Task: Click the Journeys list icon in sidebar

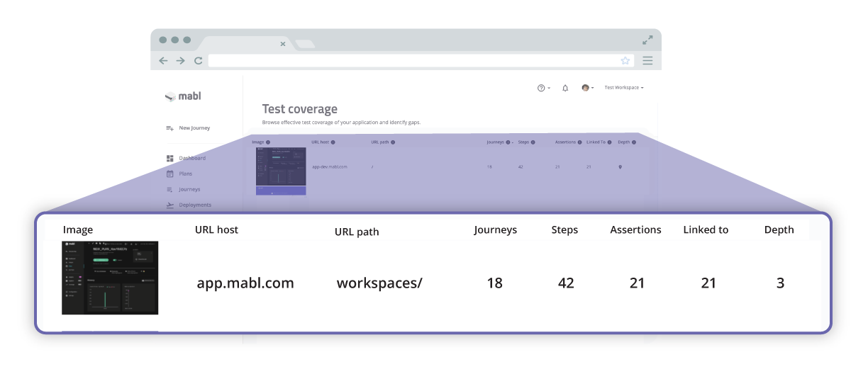Action: (x=169, y=190)
